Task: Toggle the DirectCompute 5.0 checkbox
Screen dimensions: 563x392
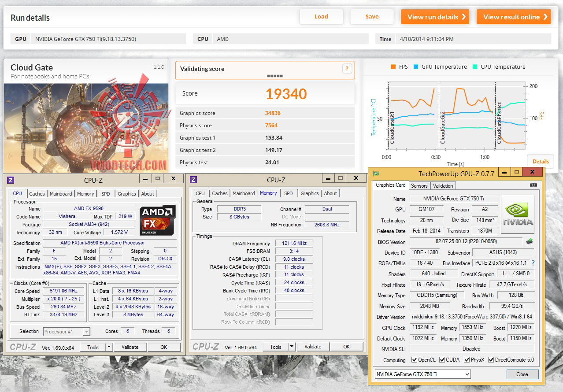Action: [491, 359]
